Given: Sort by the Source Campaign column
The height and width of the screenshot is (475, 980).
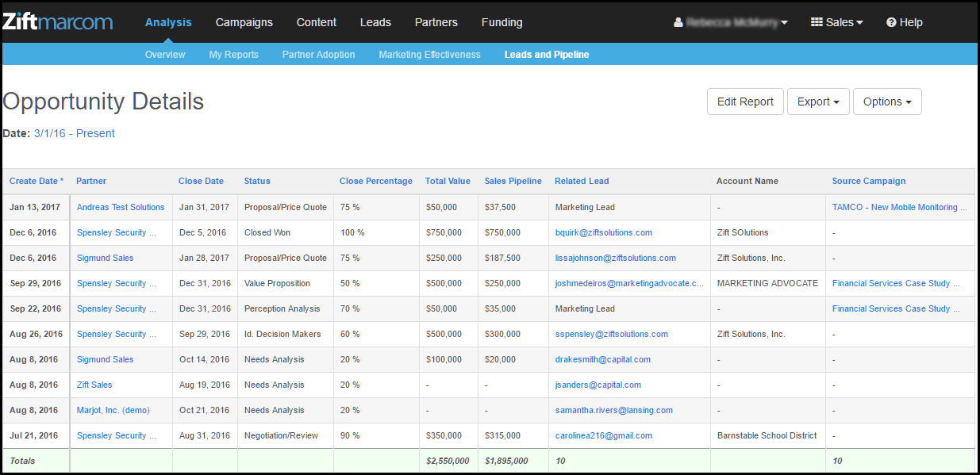Looking at the screenshot, I should 869,181.
